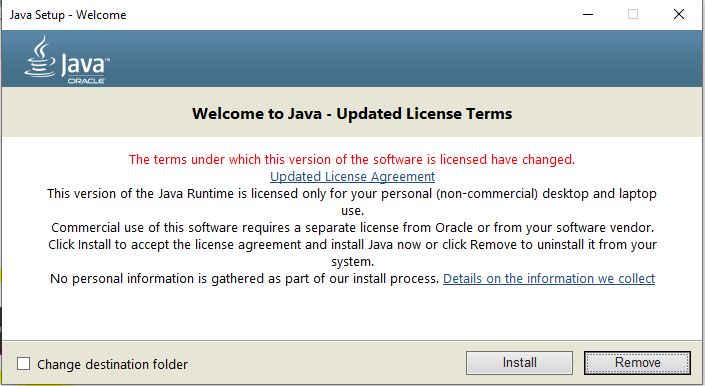Click the disabled maximize button
This screenshot has height=386, width=705.
point(633,14)
